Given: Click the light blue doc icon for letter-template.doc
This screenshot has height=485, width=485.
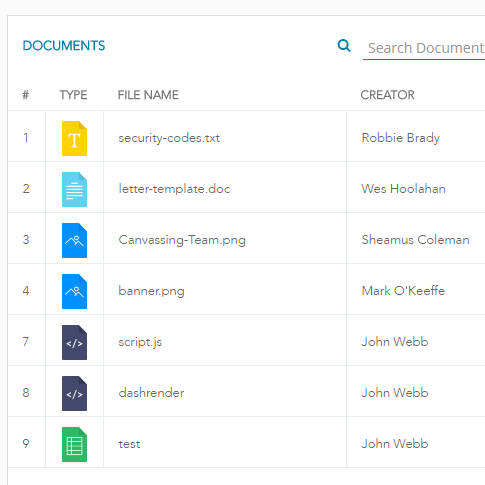Looking at the screenshot, I should pyautogui.click(x=74, y=189).
